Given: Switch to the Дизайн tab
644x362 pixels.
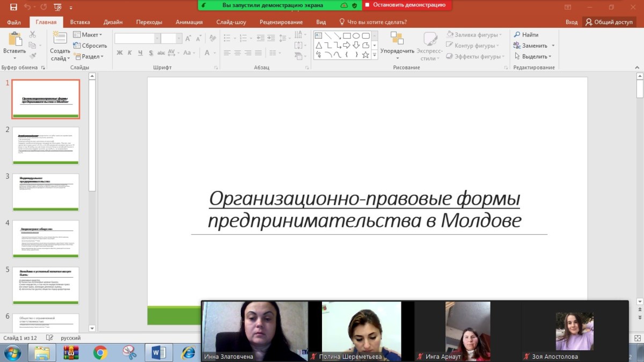Looking at the screenshot, I should click(x=113, y=22).
